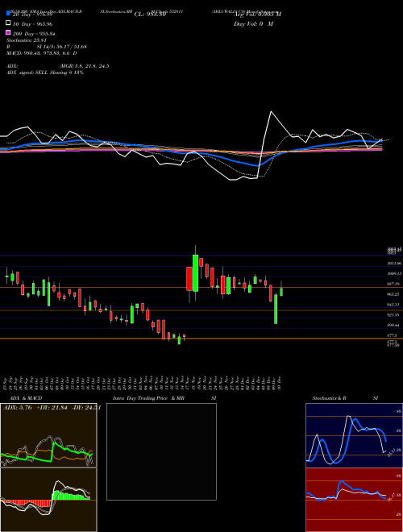
Task: Click the CL: 983.80 closing price text
Action: tap(150, 15)
